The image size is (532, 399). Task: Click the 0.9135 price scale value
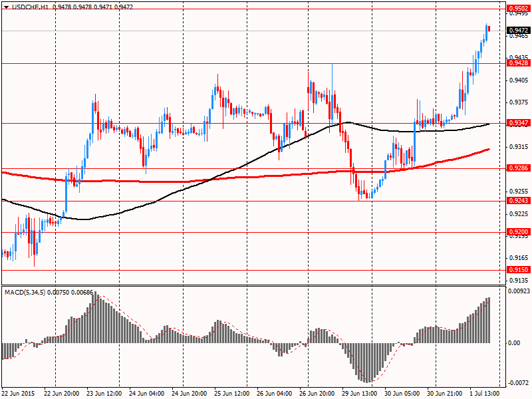pyautogui.click(x=519, y=281)
